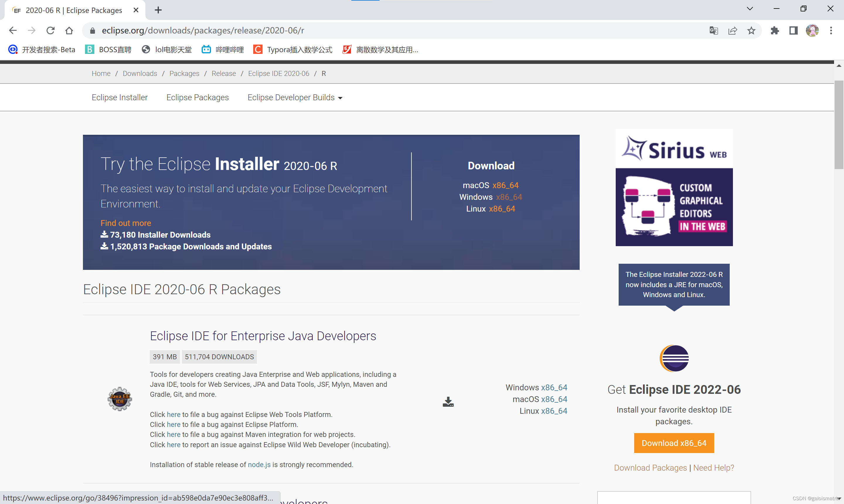Click the download icon for Enterprise Java package

coord(448,402)
